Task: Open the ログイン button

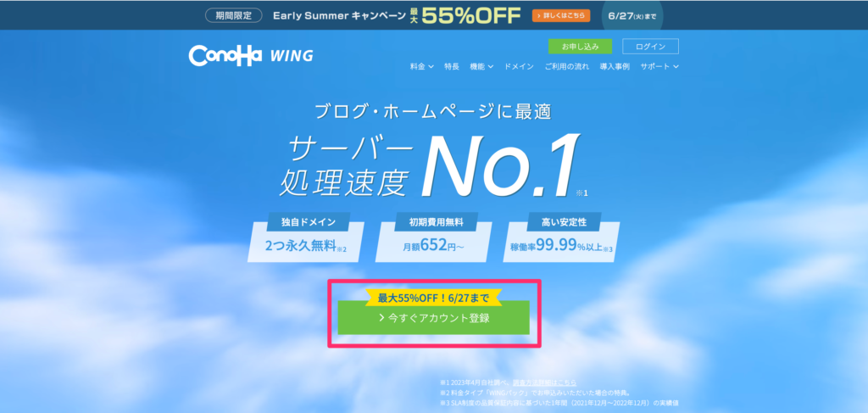Action: pos(650,47)
